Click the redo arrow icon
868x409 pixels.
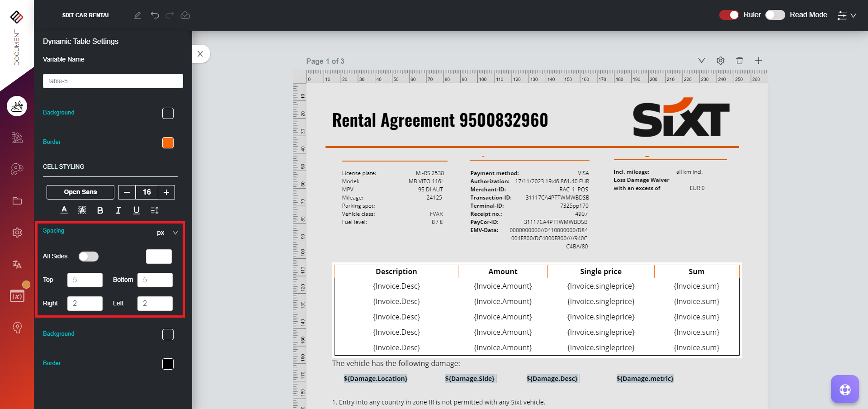[x=170, y=15]
